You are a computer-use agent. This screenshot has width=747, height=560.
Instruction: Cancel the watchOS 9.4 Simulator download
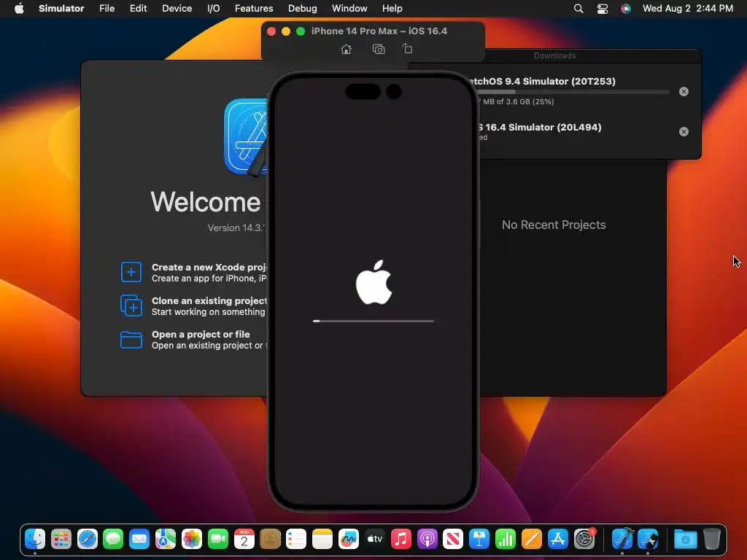[684, 91]
